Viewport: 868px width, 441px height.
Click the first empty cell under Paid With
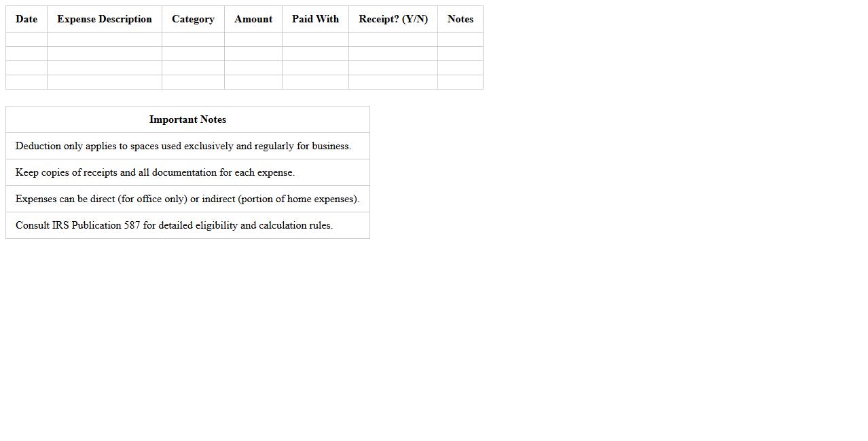point(315,39)
